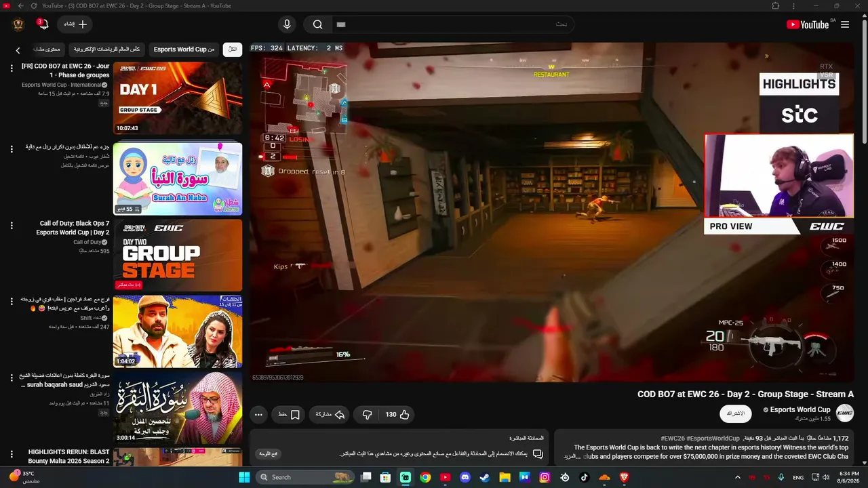Dislike the video with thumbs down
Image resolution: width=868 pixels, height=488 pixels.
click(x=367, y=414)
